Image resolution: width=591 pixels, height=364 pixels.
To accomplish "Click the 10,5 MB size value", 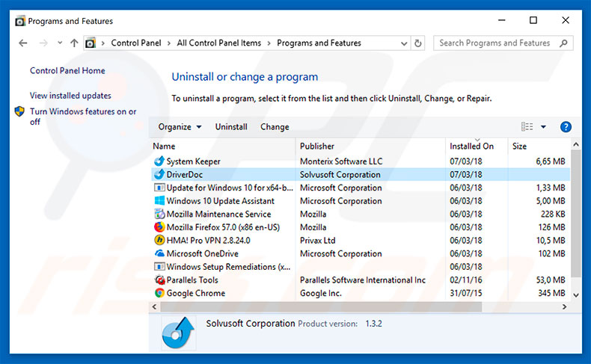I will click(x=551, y=241).
